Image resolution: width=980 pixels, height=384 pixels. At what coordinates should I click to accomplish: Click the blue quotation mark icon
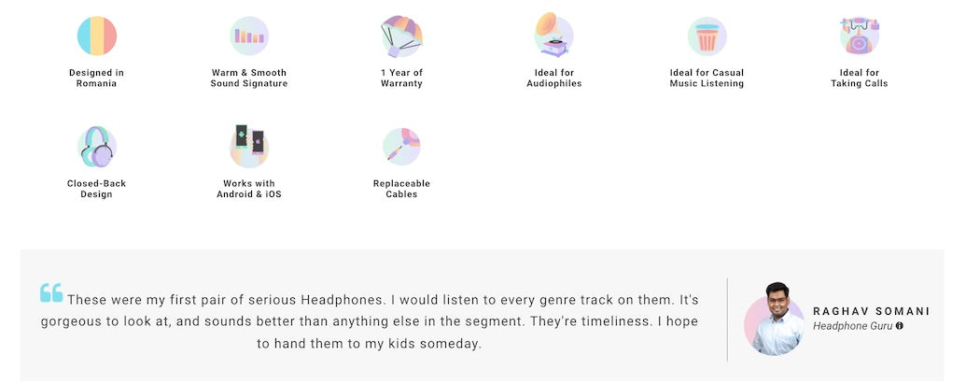[51, 292]
